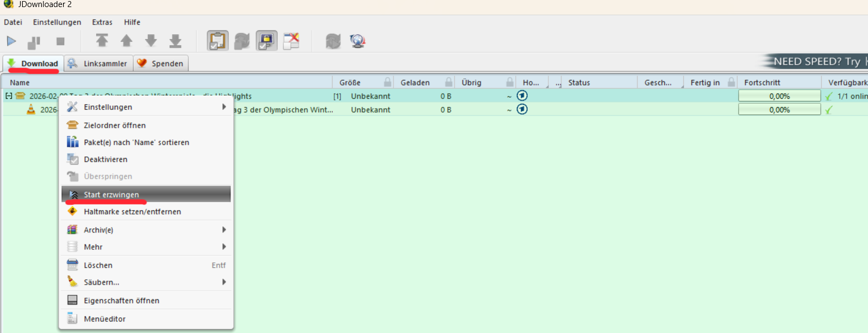Click green availability check in package row

pyautogui.click(x=829, y=96)
